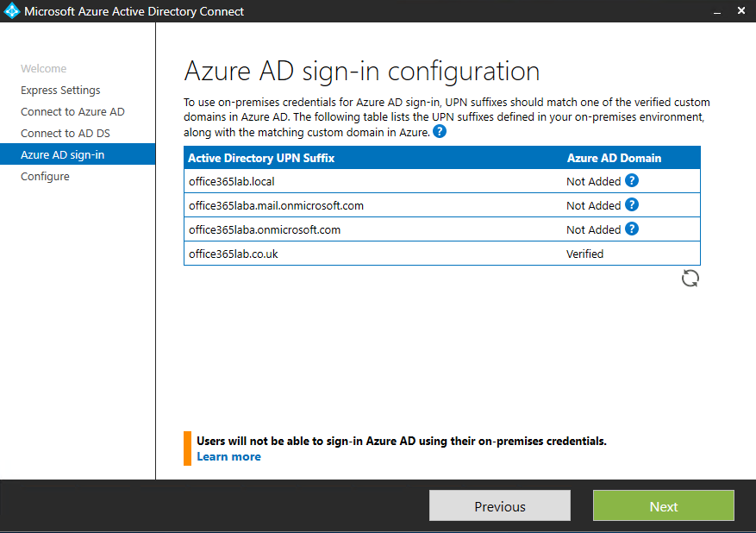Open the Learn more link

228,456
